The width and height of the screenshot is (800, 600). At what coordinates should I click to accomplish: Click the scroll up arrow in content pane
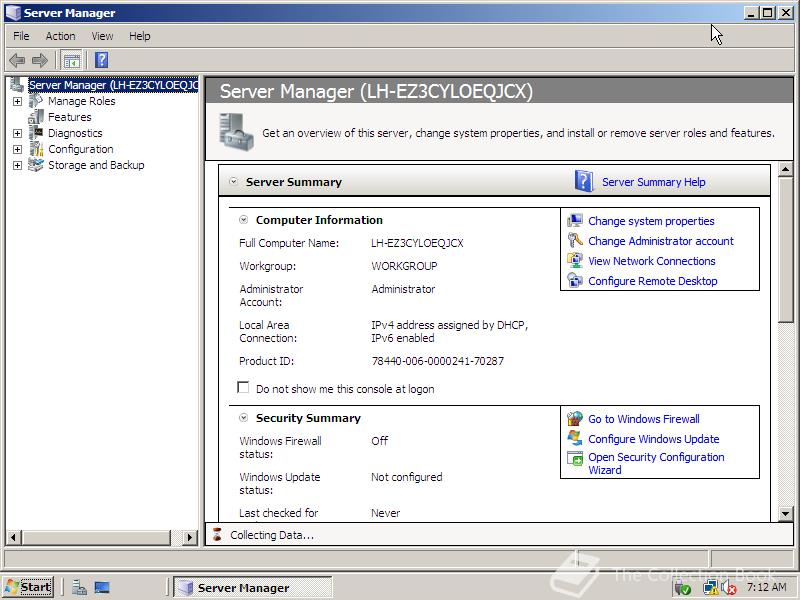coord(786,169)
